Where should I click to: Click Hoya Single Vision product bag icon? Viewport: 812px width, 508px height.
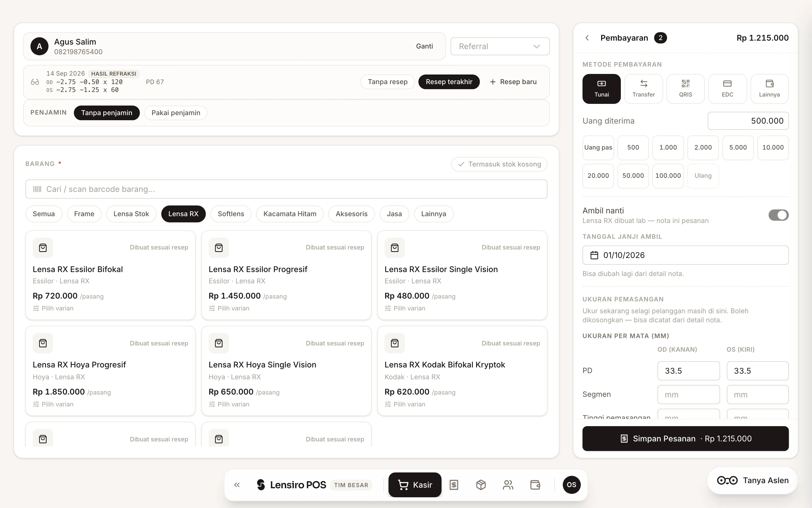coord(219,343)
